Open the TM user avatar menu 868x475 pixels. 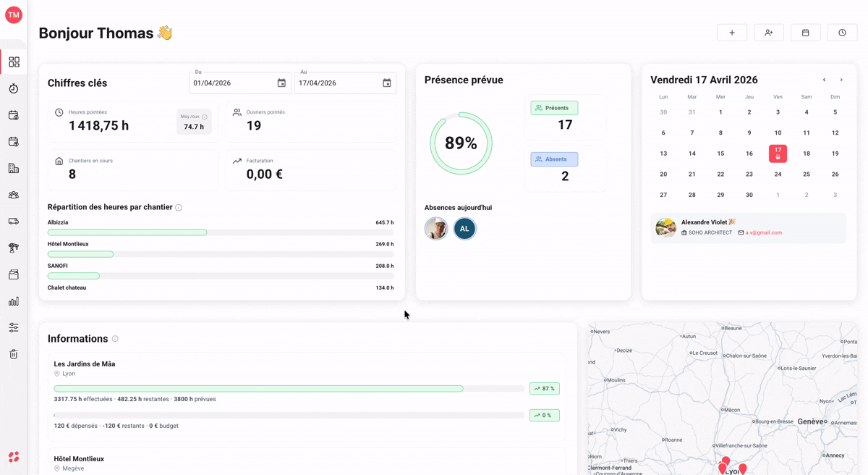[x=14, y=14]
